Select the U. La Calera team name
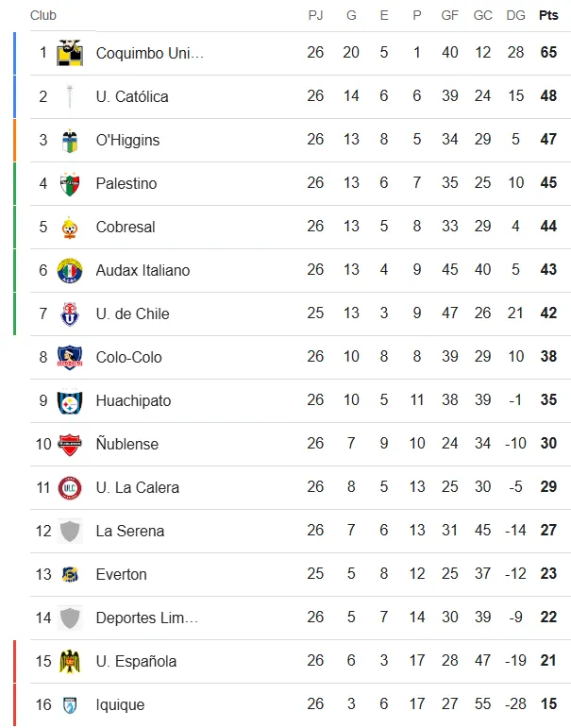Image resolution: width=571 pixels, height=728 pixels. coord(137,487)
